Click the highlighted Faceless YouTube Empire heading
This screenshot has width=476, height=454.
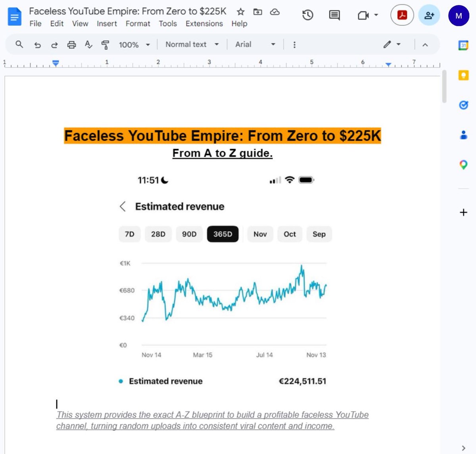[x=223, y=136]
